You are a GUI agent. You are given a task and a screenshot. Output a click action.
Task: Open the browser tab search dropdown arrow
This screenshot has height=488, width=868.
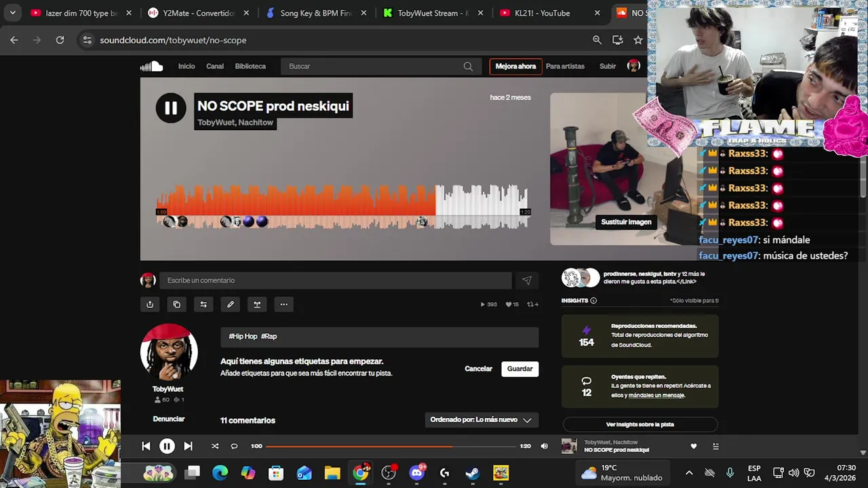pyautogui.click(x=12, y=13)
